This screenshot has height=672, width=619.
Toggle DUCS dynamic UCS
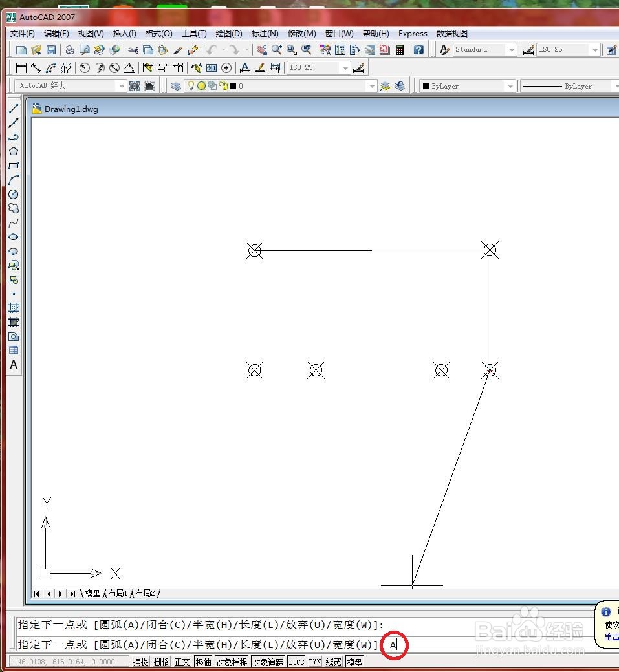[x=297, y=662]
